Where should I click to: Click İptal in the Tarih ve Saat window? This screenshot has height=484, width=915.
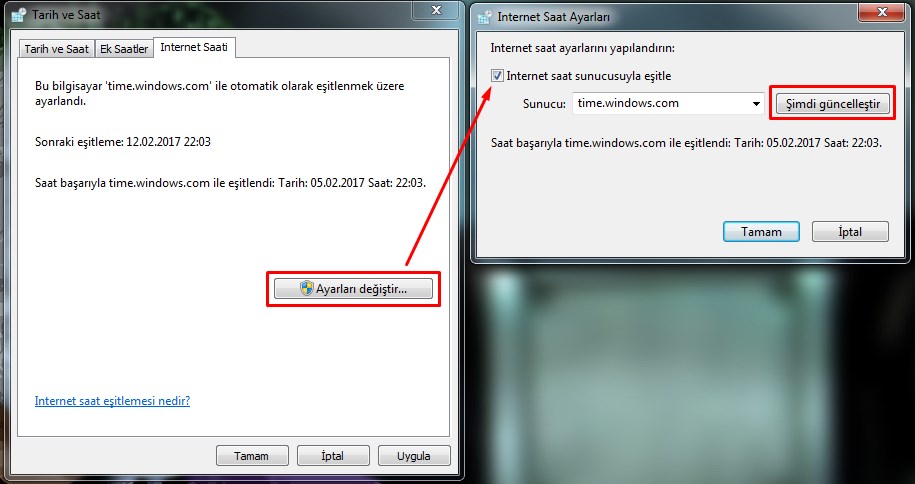[x=333, y=455]
